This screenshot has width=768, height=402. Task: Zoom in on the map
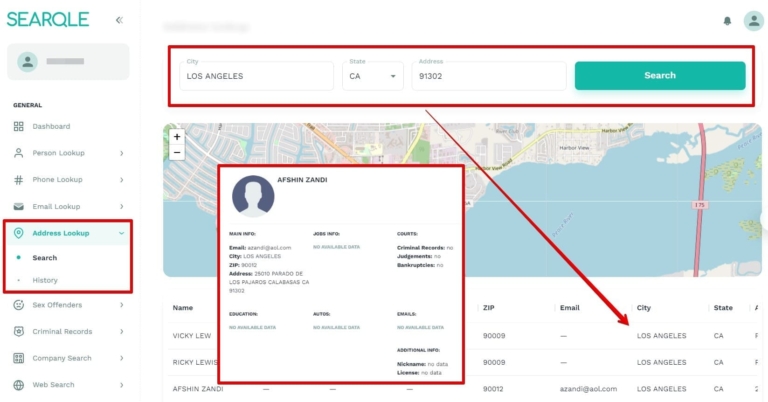[177, 137]
